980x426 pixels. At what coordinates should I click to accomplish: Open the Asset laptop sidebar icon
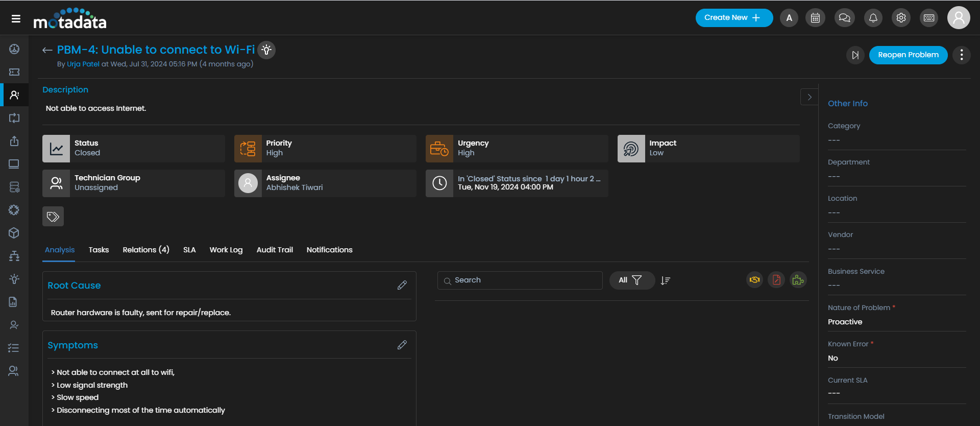click(x=14, y=164)
